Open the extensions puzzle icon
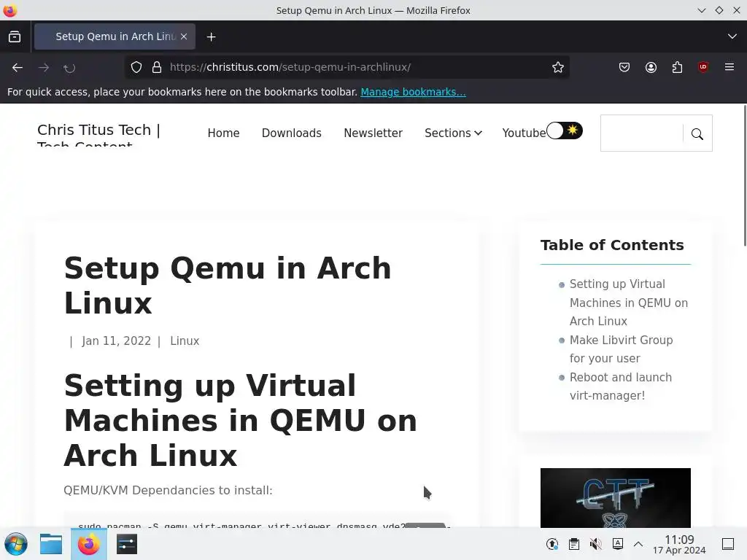The width and height of the screenshot is (747, 560). click(x=677, y=67)
